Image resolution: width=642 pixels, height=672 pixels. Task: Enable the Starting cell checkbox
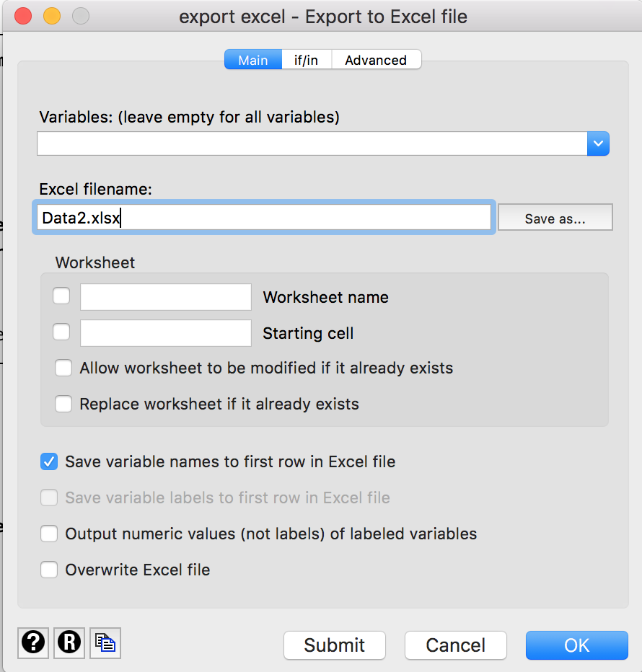click(x=61, y=332)
